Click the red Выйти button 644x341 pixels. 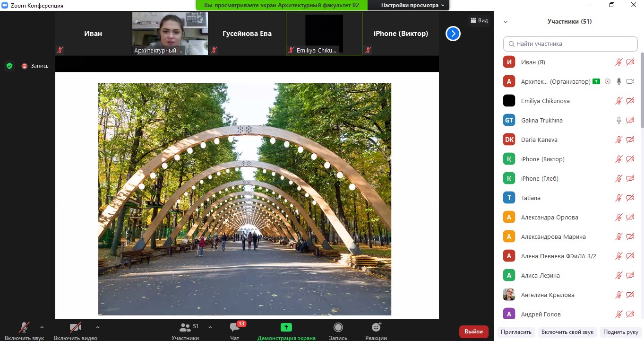point(473,332)
